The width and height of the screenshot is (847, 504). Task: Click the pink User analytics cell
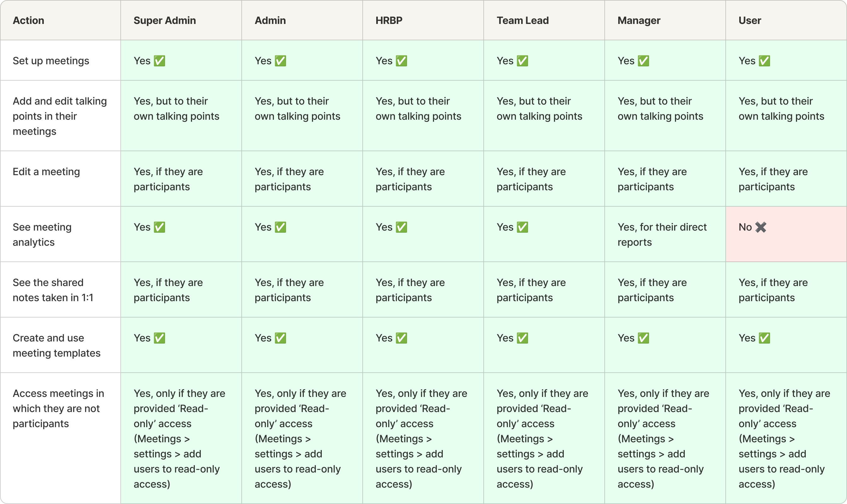(x=786, y=234)
